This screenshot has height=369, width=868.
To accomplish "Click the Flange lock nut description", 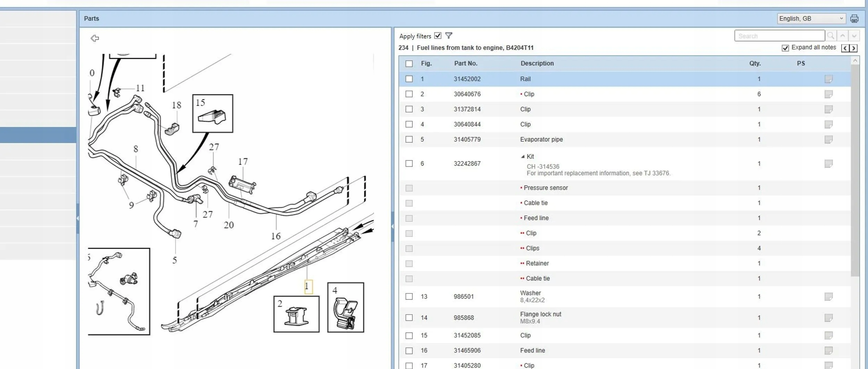I will (541, 315).
